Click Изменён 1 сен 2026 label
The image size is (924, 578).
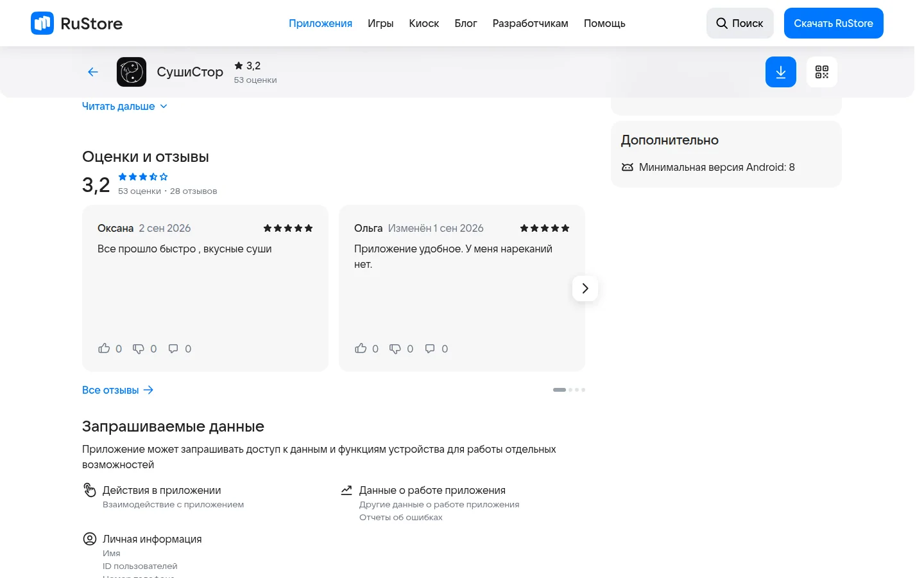(436, 228)
